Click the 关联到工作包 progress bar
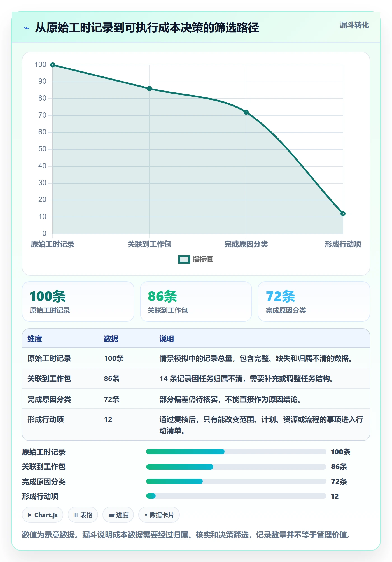392x562 pixels. pos(236,466)
